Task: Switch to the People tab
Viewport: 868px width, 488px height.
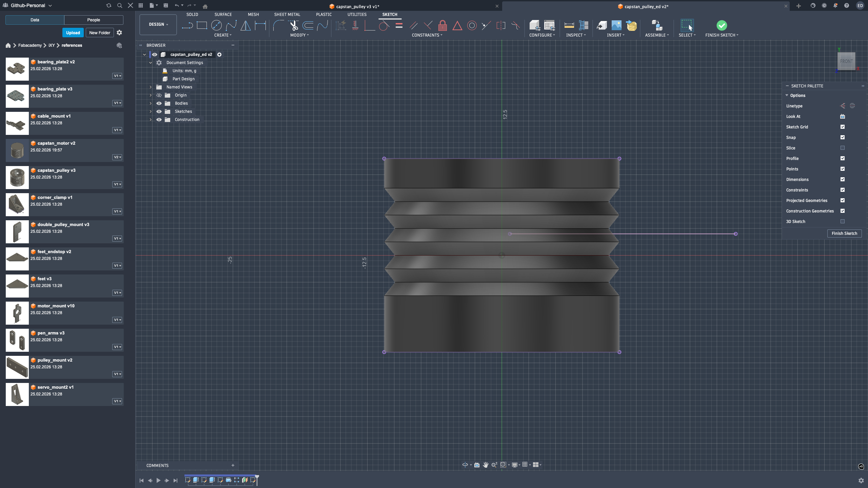Action: tap(94, 20)
